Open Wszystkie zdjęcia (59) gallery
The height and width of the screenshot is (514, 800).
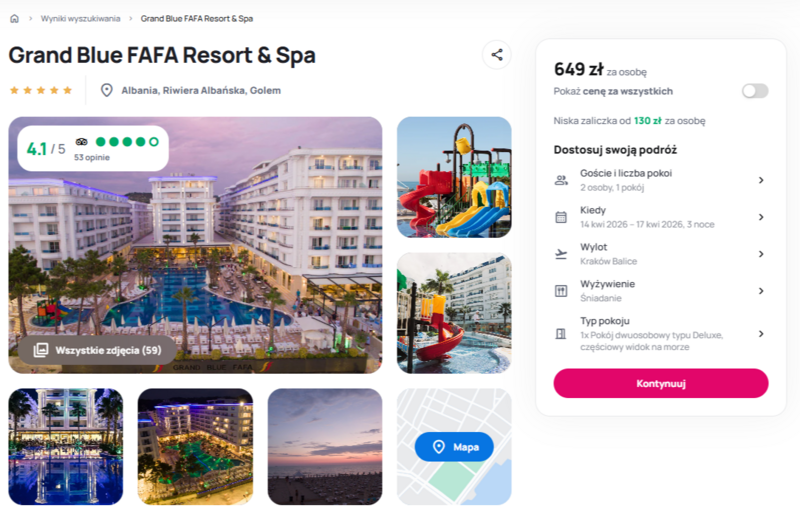[97, 350]
